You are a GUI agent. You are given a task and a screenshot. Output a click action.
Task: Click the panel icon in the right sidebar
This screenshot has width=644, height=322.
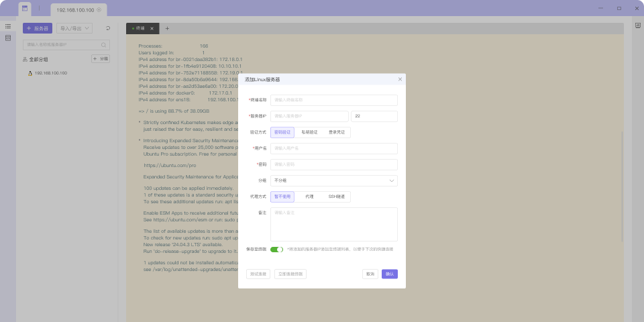pyautogui.click(x=638, y=26)
